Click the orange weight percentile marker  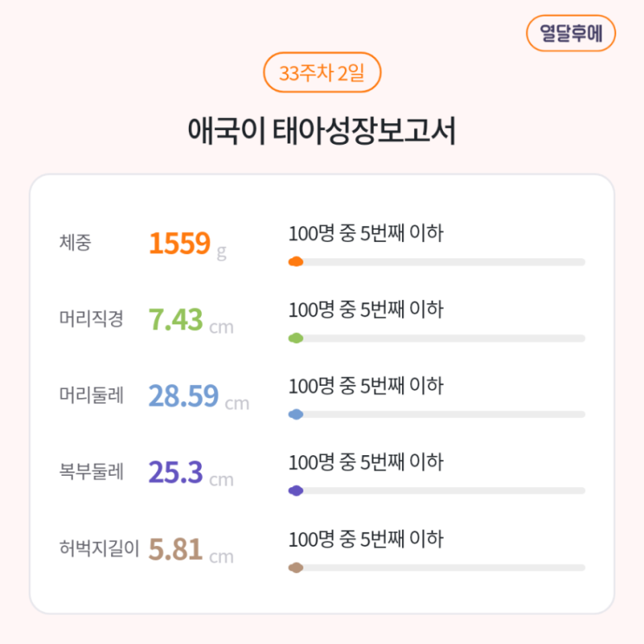[296, 262]
